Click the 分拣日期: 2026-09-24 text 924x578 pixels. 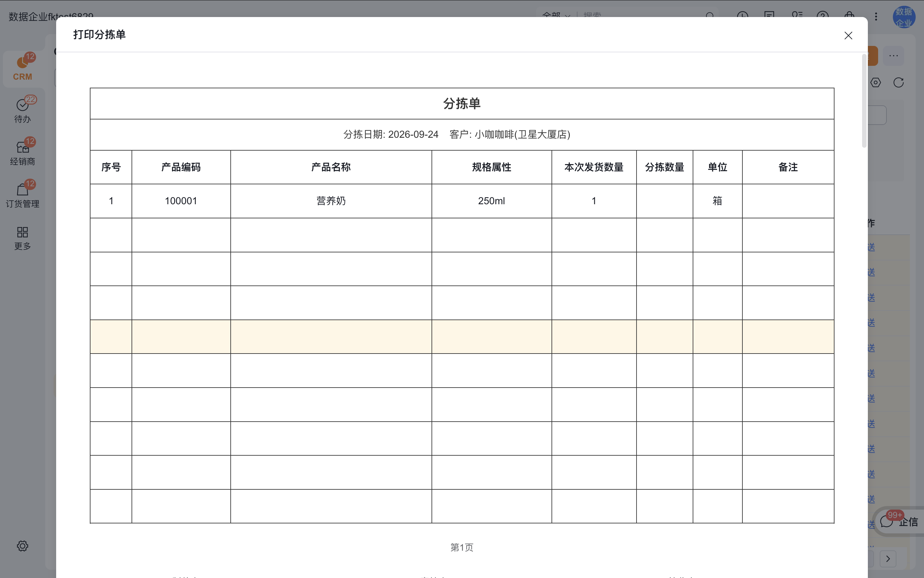tap(390, 135)
